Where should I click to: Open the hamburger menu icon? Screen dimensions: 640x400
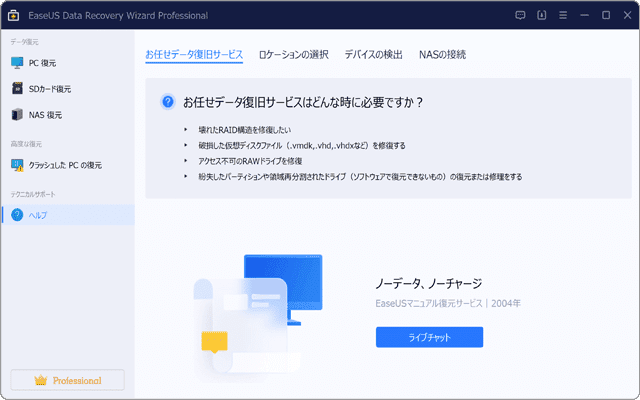(x=563, y=16)
